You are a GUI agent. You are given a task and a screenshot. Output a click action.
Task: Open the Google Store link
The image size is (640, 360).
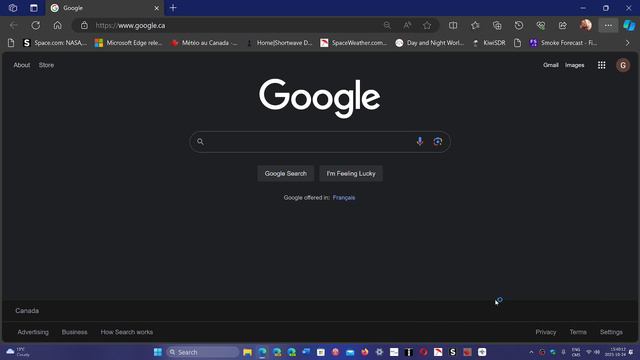click(x=46, y=65)
